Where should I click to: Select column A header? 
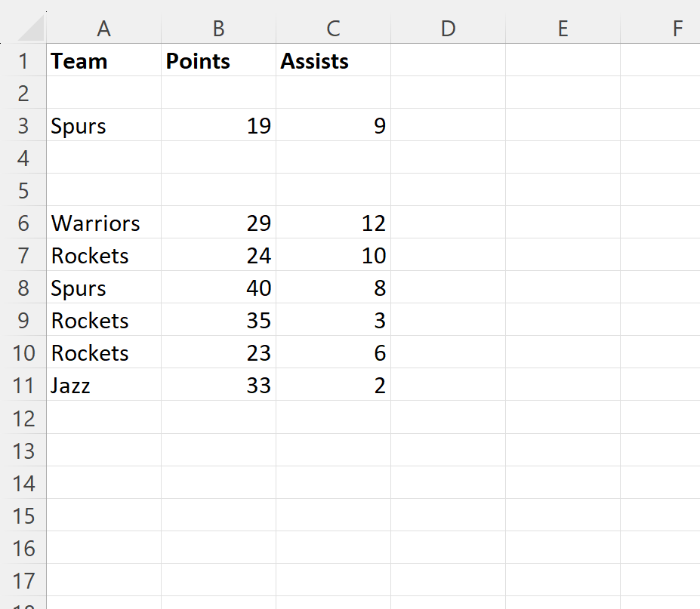(x=103, y=29)
